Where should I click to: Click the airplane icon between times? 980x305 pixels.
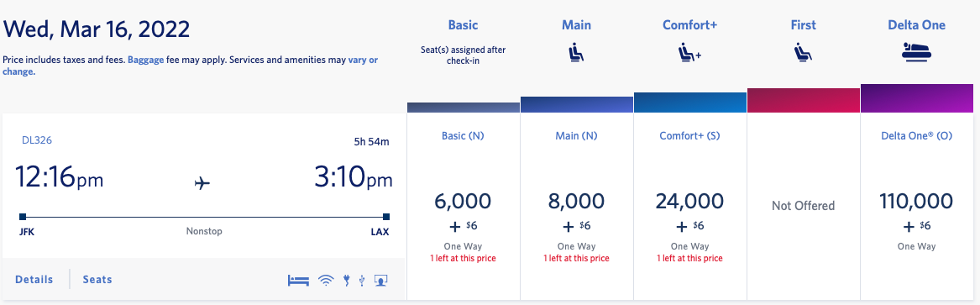202,183
